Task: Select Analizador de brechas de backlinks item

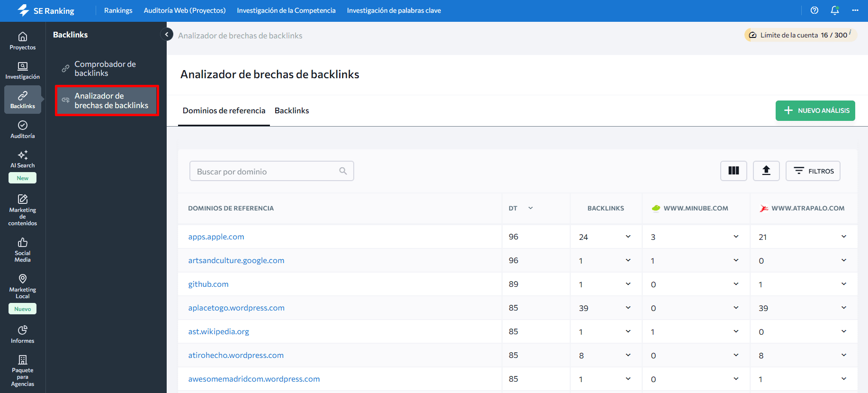Action: 107,101
